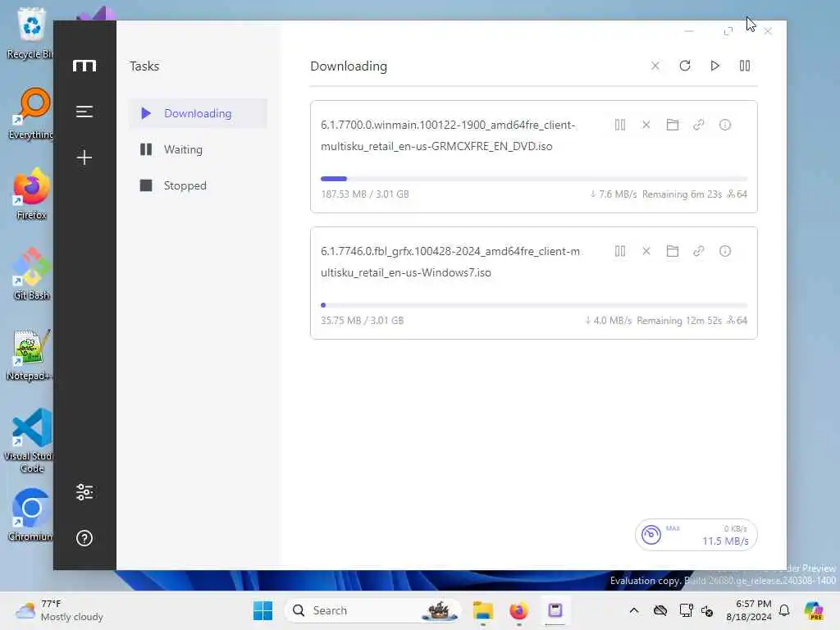Open Everything desktop shortcut
Image resolution: width=840 pixels, height=630 pixels.
tap(31, 113)
